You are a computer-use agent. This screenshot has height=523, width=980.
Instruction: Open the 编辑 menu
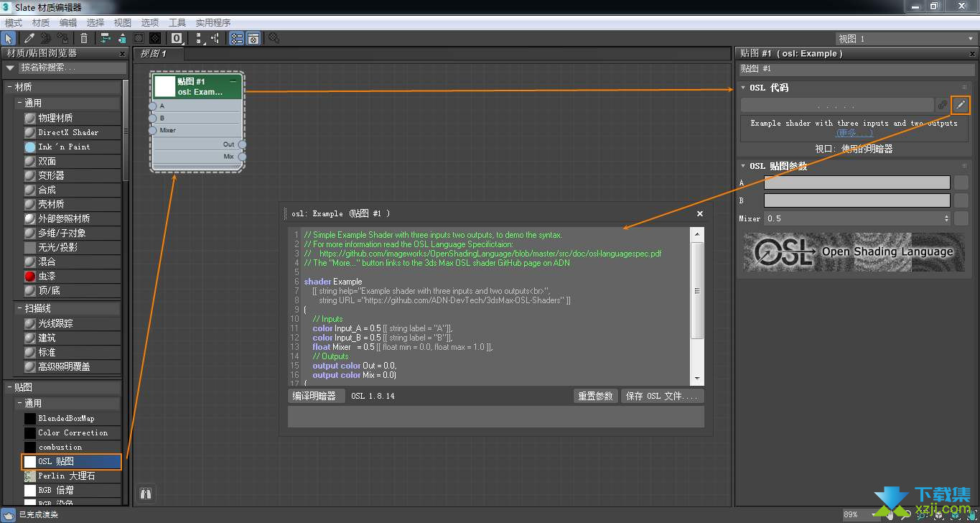tap(68, 22)
